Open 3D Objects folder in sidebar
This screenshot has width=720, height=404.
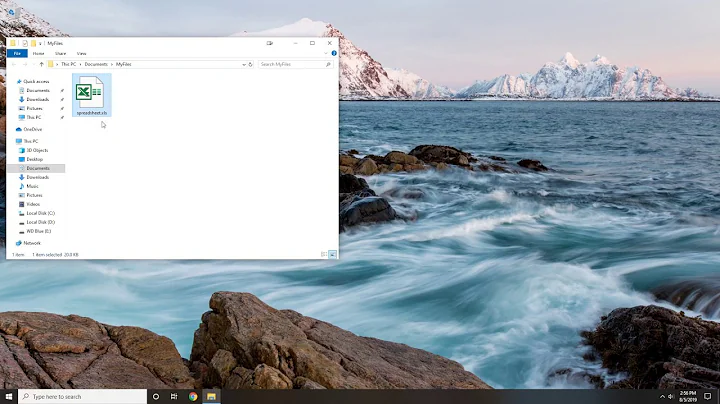tap(37, 150)
